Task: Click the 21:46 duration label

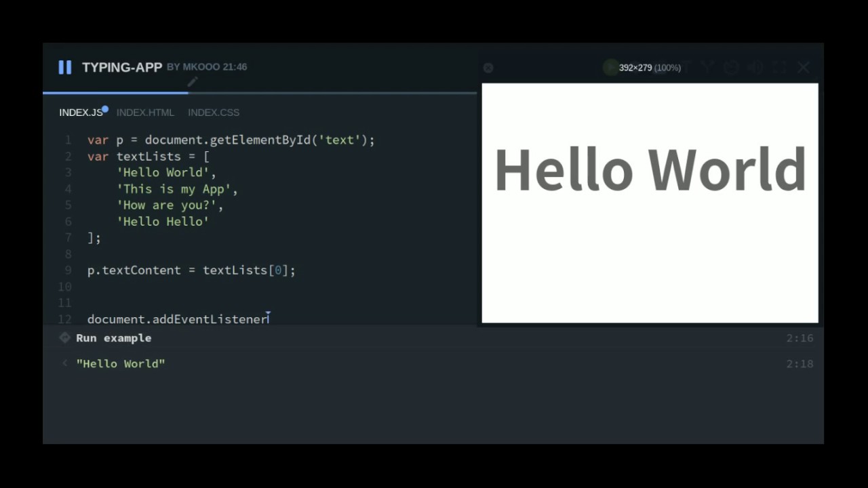Action: click(x=235, y=67)
